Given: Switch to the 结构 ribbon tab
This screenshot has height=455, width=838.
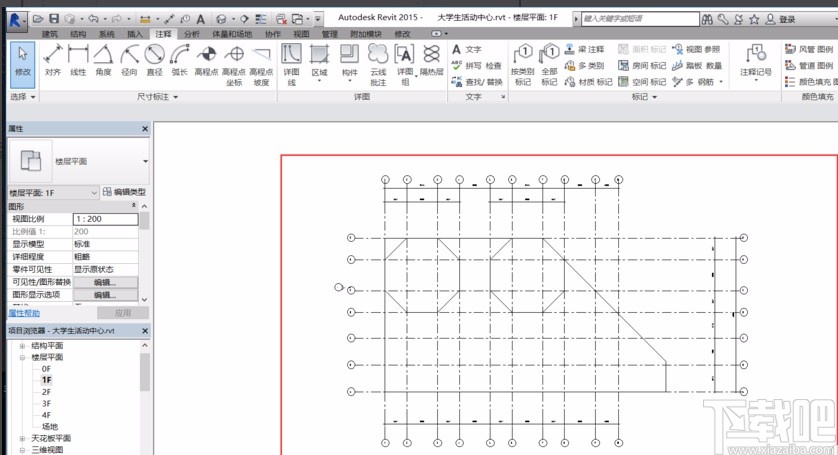Looking at the screenshot, I should tap(78, 34).
